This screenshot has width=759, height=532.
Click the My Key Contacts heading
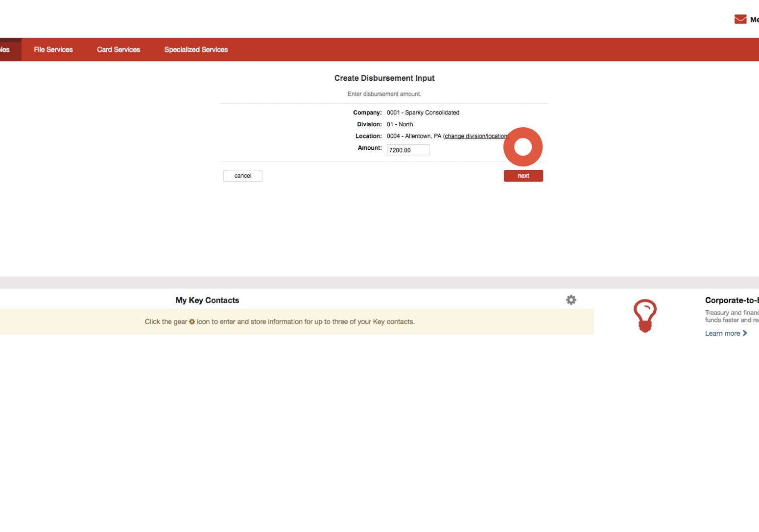207,300
